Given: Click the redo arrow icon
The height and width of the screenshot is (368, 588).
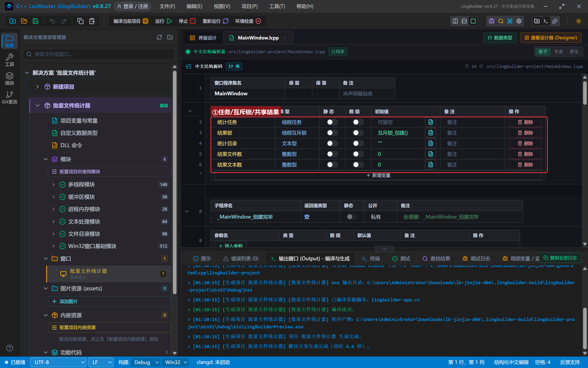Looking at the screenshot, I should (x=64, y=21).
